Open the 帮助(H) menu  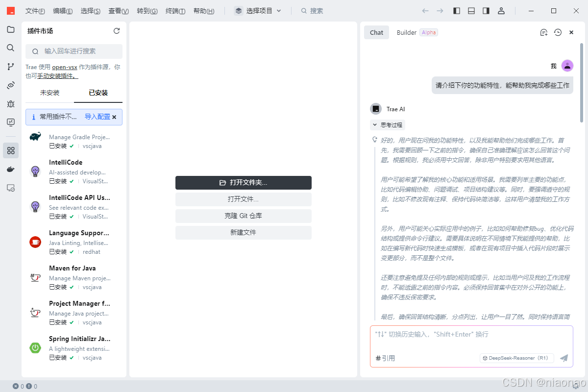pyautogui.click(x=204, y=11)
